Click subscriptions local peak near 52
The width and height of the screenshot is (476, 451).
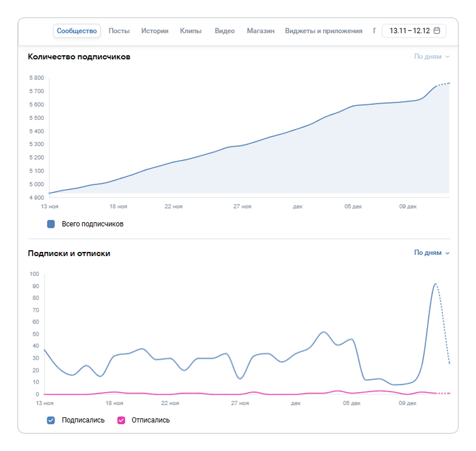pyautogui.click(x=324, y=332)
